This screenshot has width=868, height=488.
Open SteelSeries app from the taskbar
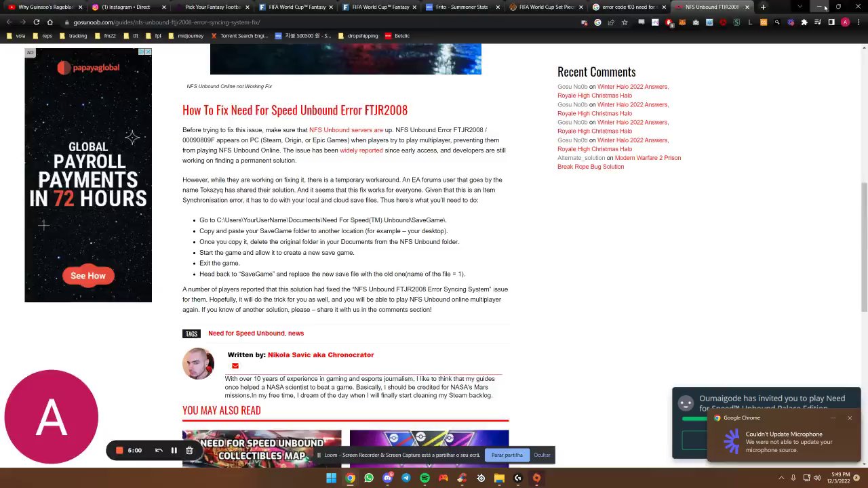tap(481, 478)
